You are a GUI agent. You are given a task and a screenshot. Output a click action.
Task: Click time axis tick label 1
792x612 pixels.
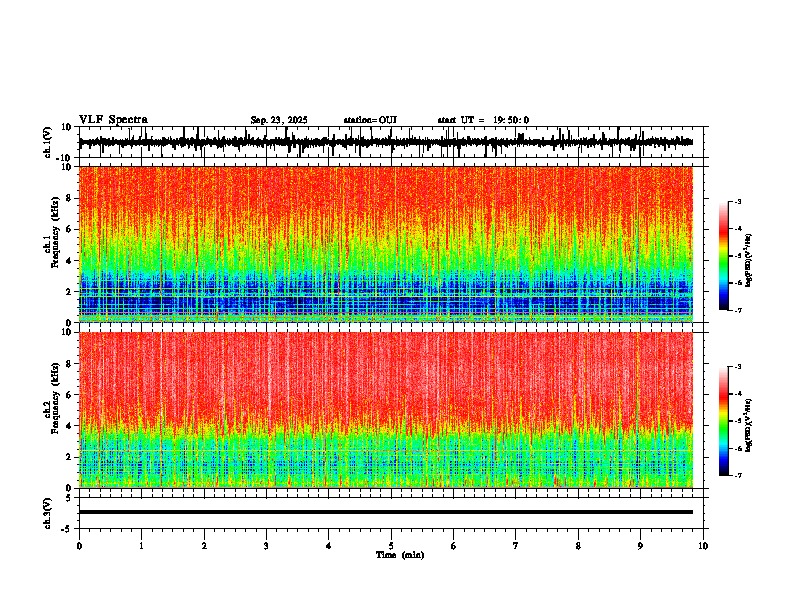coord(141,546)
